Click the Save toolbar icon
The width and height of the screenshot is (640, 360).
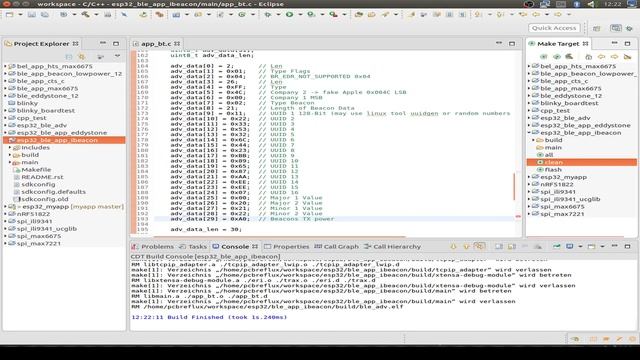coord(31,15)
